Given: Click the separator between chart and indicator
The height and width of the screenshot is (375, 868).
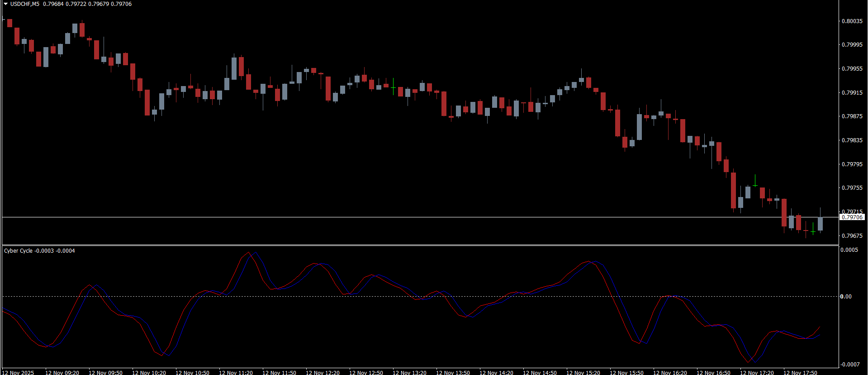Looking at the screenshot, I should 420,245.
